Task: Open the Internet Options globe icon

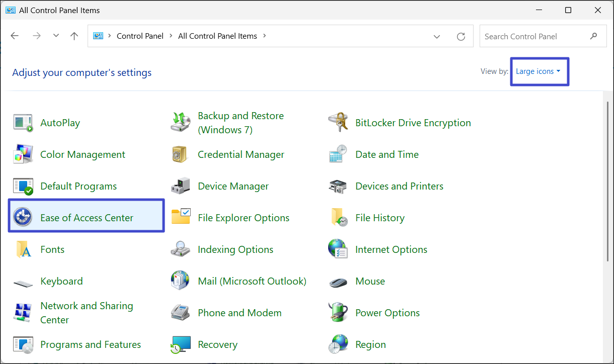Action: (338, 249)
